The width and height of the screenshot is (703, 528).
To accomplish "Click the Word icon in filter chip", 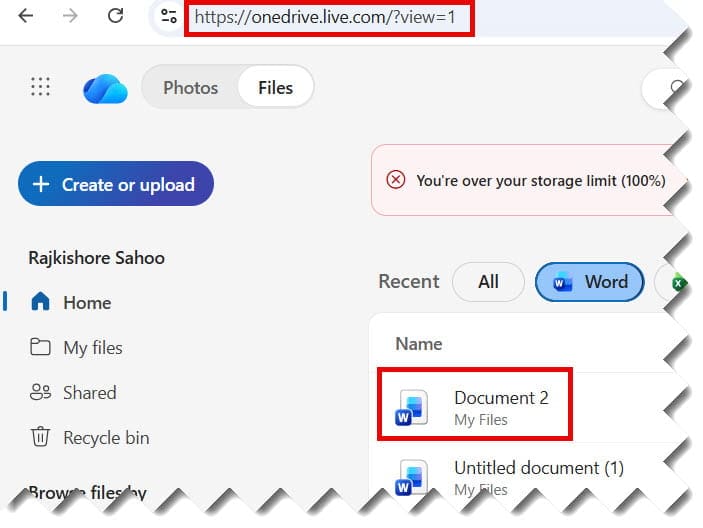I will (x=563, y=282).
